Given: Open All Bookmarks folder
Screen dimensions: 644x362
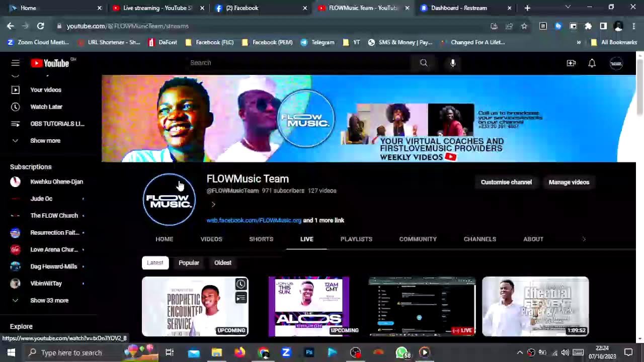Looking at the screenshot, I should (x=614, y=42).
